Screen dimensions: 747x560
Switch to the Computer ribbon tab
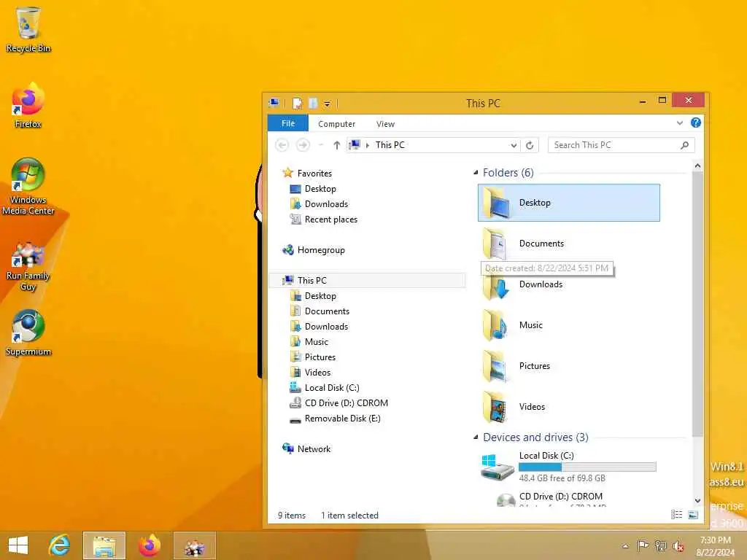coord(336,124)
